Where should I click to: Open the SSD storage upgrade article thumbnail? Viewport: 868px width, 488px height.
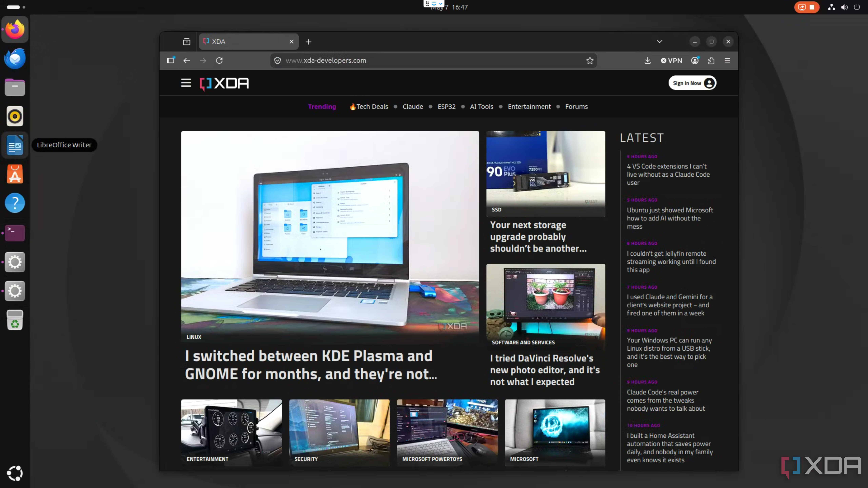[x=546, y=174]
